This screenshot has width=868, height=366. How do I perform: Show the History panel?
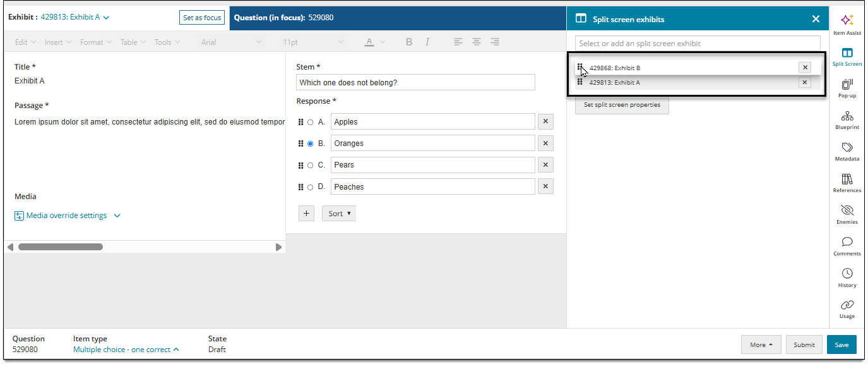(847, 278)
